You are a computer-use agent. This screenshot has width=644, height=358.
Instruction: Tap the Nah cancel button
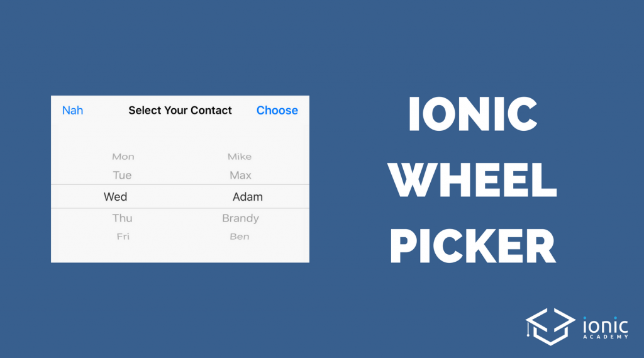tap(72, 110)
